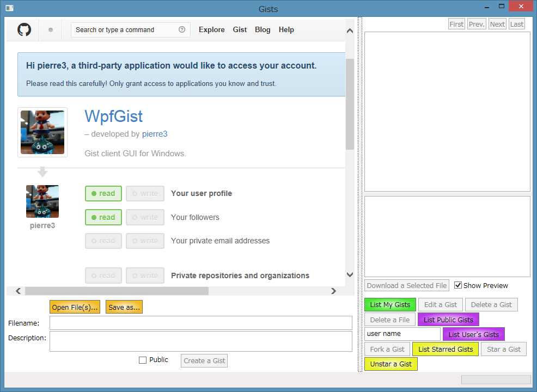Image resolution: width=537 pixels, height=392 pixels.
Task: Open the Blog navigation link
Action: pos(263,30)
